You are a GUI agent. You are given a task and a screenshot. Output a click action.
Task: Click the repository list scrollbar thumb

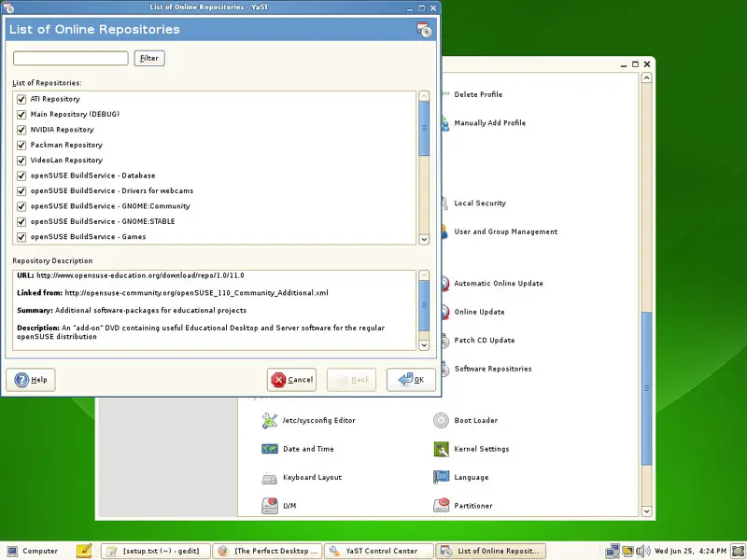pyautogui.click(x=424, y=128)
